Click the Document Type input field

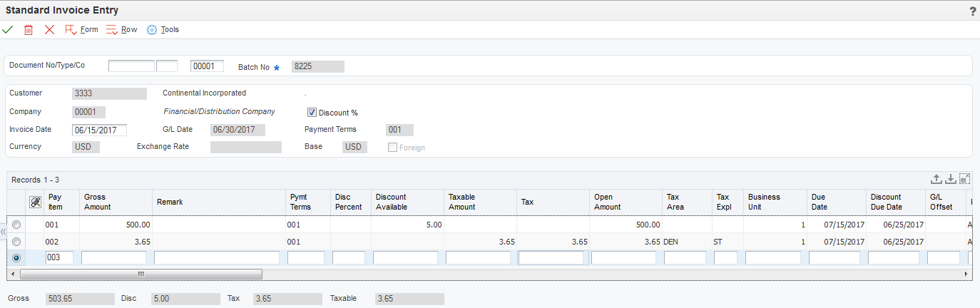click(167, 66)
